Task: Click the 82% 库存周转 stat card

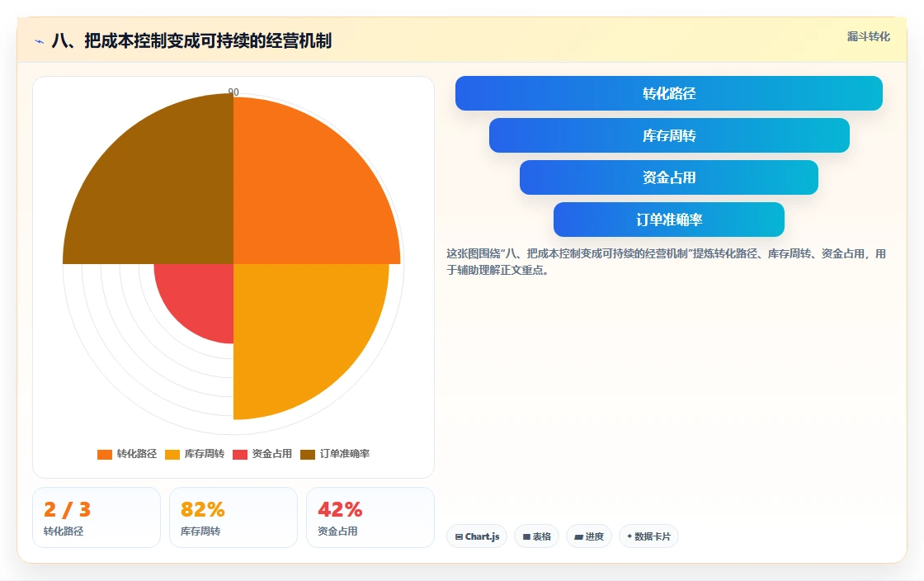Action: point(233,517)
